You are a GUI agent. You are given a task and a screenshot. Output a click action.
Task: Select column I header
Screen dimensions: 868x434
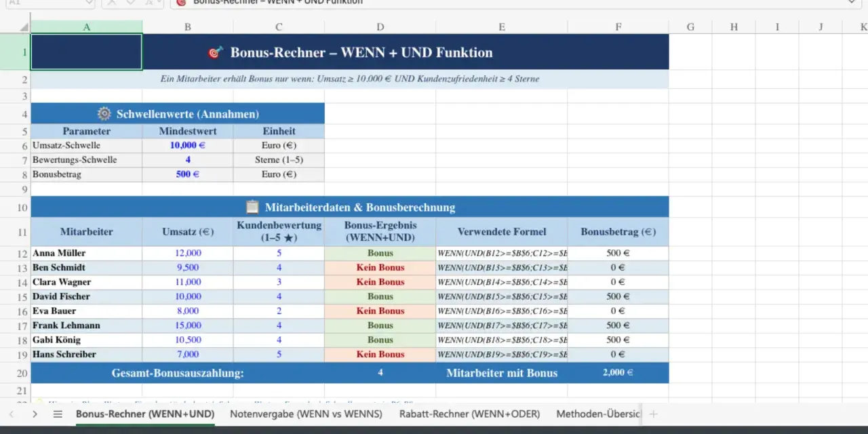(777, 27)
